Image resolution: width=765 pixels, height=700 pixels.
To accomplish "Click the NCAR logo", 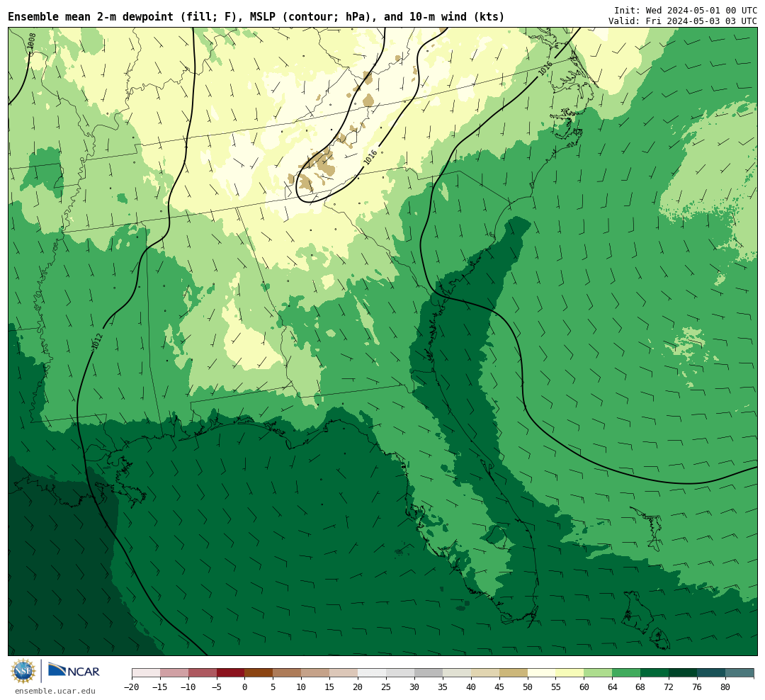I will (74, 671).
